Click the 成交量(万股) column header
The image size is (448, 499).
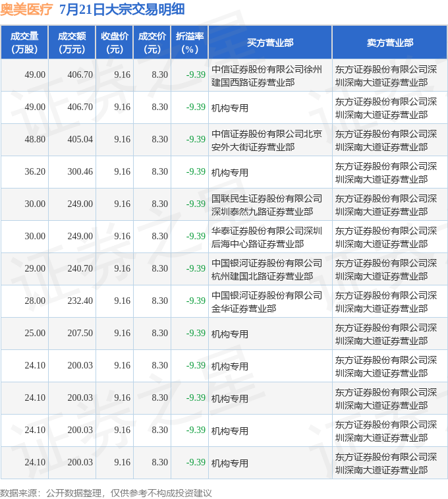pos(24,43)
